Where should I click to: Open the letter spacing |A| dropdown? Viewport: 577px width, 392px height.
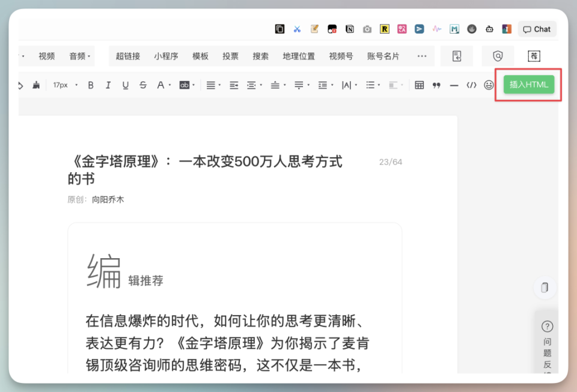pos(349,85)
